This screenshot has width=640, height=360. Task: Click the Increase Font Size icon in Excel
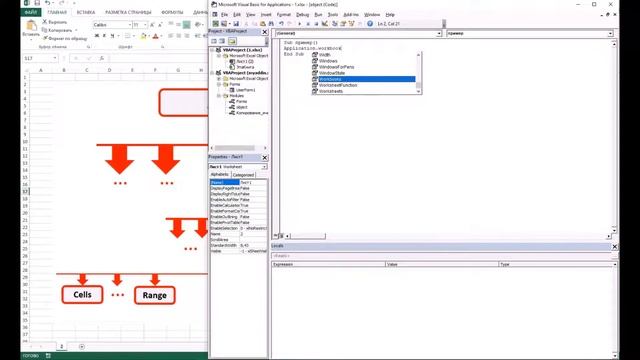point(152,25)
